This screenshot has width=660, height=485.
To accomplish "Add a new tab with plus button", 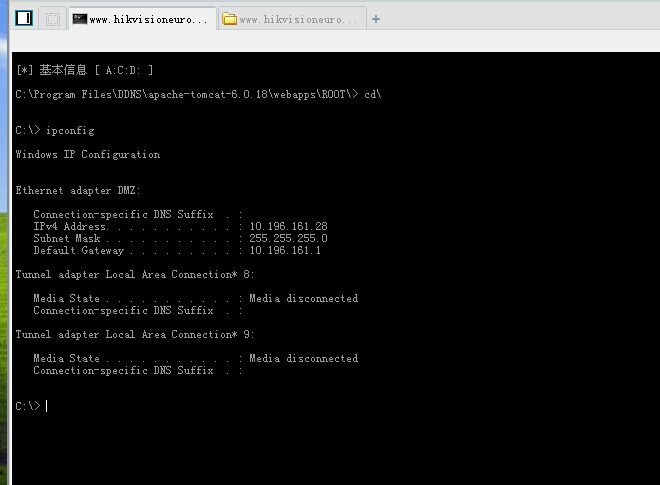I will [376, 19].
